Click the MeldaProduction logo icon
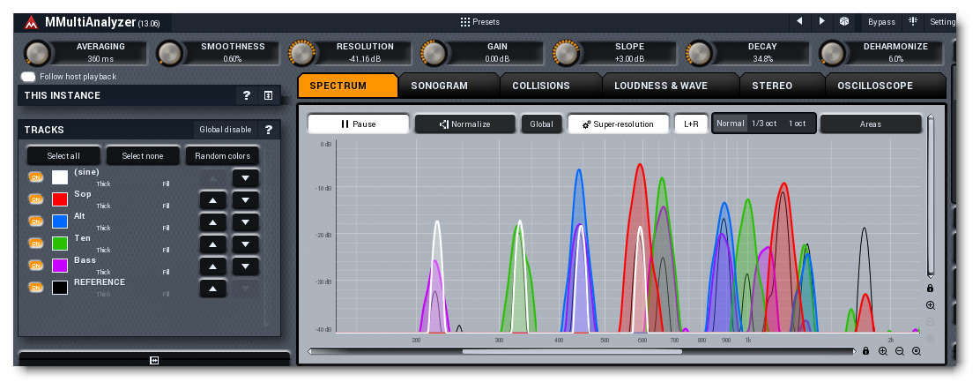Screen dimensions: 980x390 tap(31, 23)
